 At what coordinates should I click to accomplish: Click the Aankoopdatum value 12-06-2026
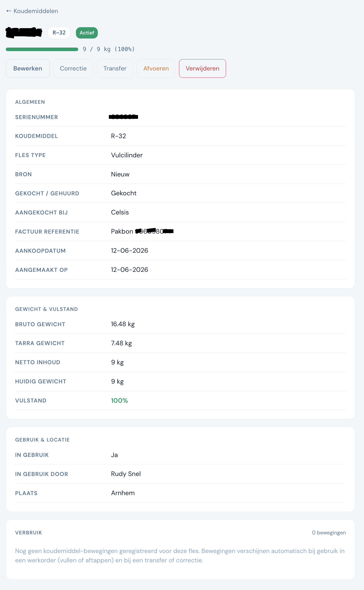(x=129, y=251)
